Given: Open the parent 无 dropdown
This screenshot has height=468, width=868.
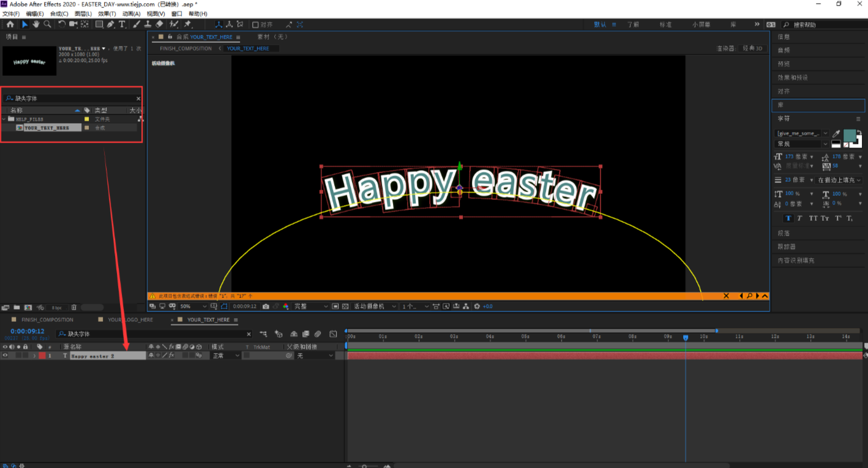Looking at the screenshot, I should click(315, 355).
